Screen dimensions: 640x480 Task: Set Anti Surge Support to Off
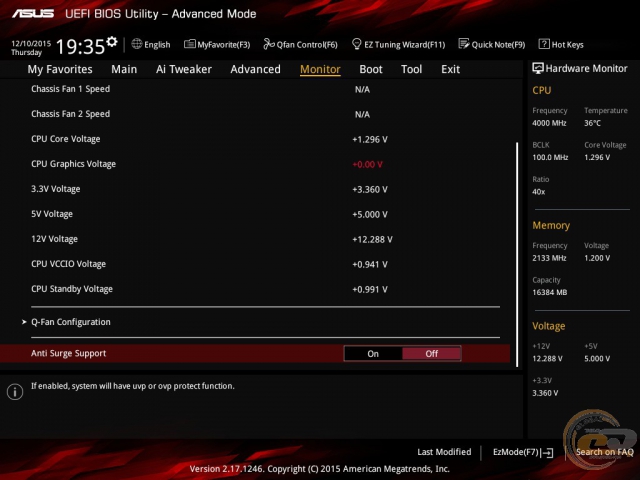pos(431,353)
